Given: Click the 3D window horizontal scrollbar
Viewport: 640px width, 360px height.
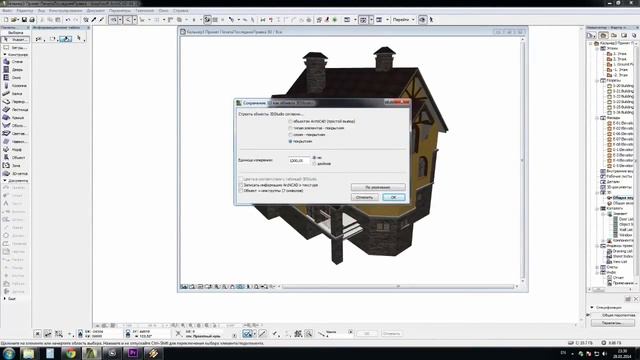Looking at the screenshot, I should 398,287.
